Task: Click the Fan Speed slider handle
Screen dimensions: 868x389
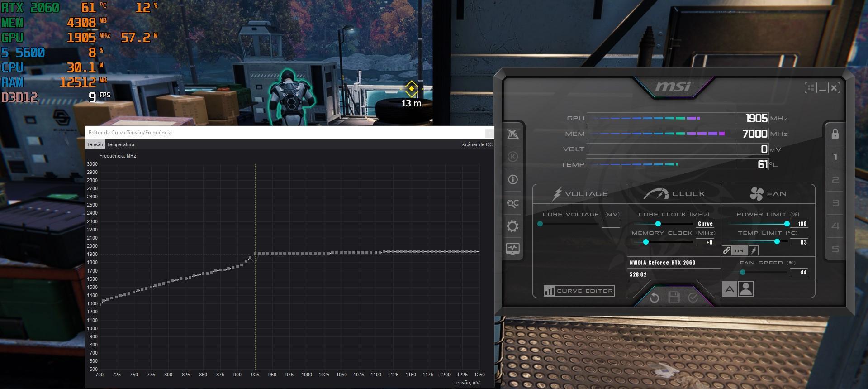Action: point(743,272)
